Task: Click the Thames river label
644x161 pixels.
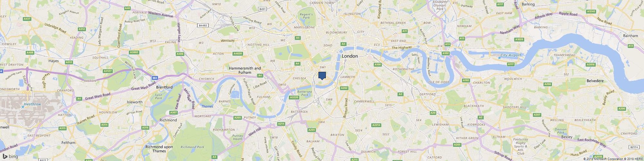Action: coord(207,107)
